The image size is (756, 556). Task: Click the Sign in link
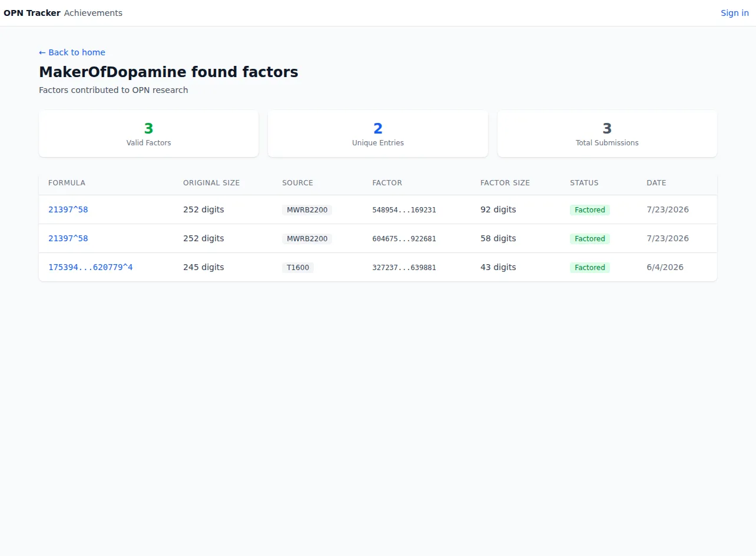pyautogui.click(x=735, y=13)
